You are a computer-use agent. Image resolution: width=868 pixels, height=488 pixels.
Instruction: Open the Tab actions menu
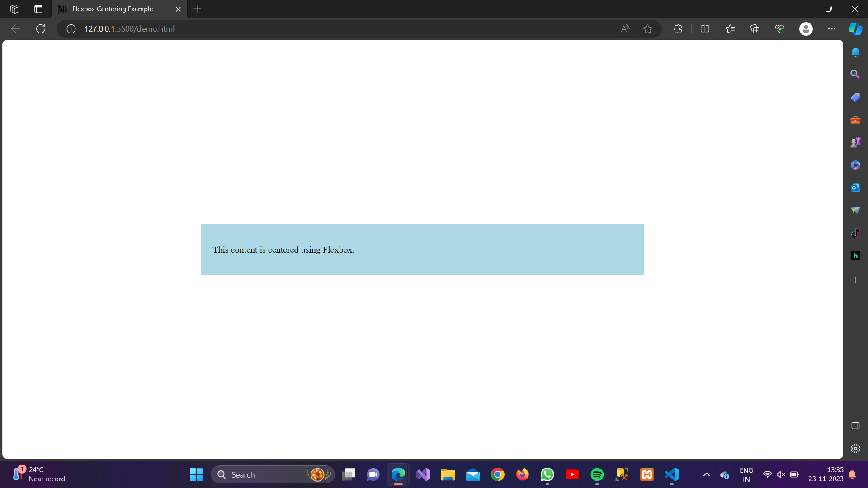38,9
